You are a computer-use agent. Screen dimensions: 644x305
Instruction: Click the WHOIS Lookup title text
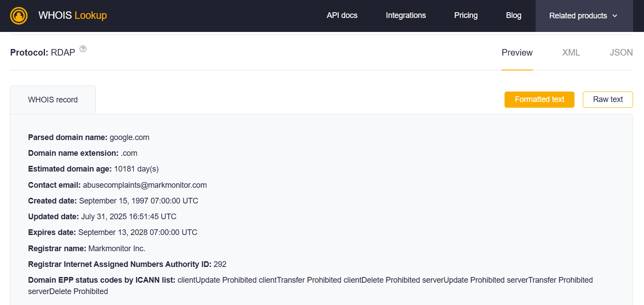click(73, 15)
